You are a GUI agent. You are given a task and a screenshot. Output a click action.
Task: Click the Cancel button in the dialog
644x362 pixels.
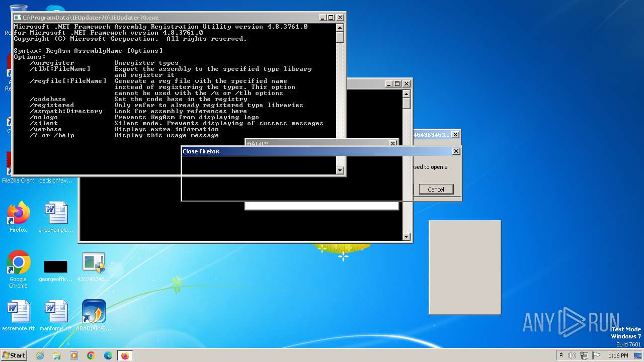click(x=436, y=189)
